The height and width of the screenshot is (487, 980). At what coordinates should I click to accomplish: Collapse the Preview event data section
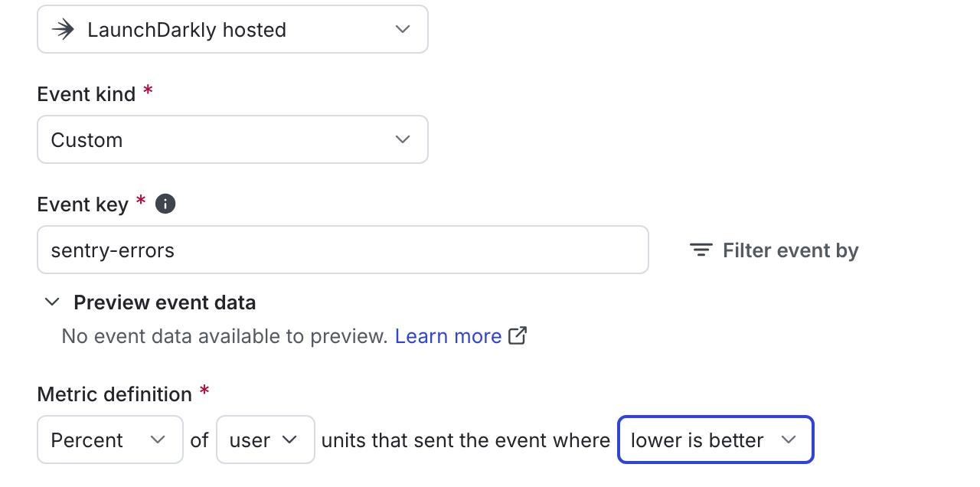pos(52,302)
